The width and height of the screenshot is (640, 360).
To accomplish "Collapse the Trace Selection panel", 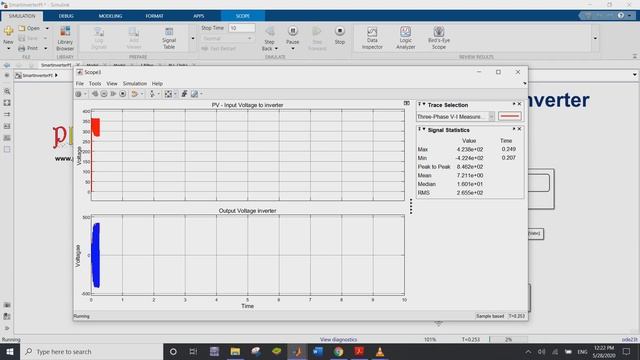I will [x=424, y=104].
